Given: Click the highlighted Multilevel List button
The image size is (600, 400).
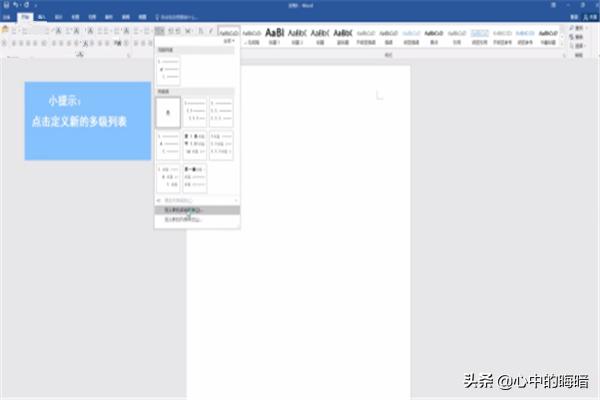Looking at the screenshot, I should [160, 31].
